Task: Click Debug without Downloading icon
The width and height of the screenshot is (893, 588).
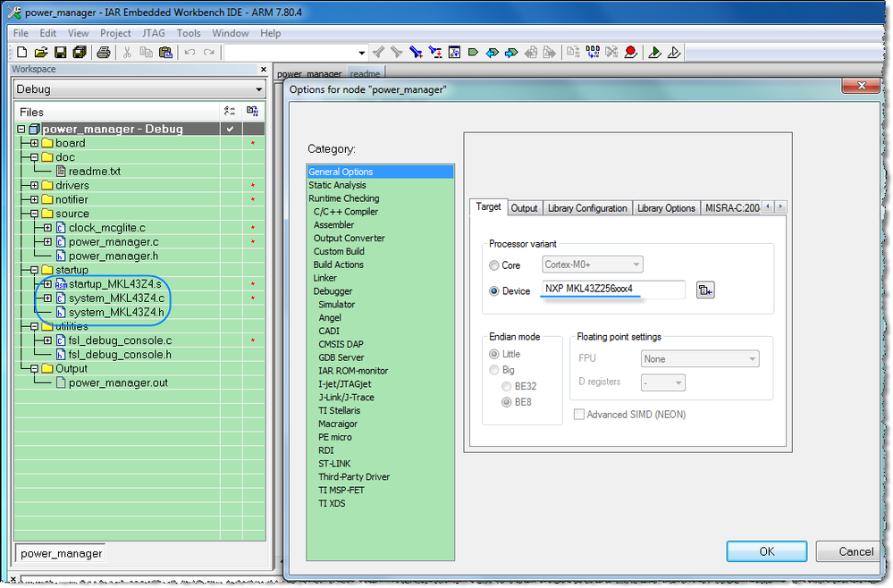Action: pyautogui.click(x=674, y=53)
